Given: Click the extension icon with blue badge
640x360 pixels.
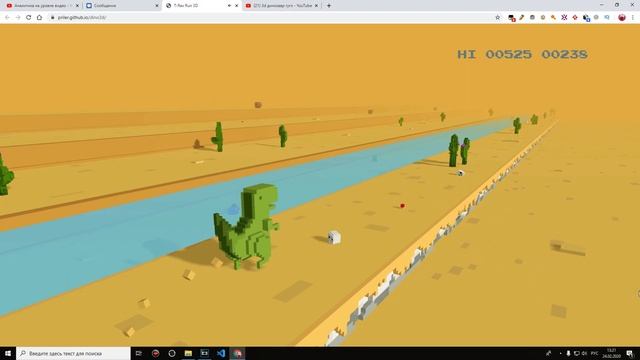Looking at the screenshot, I should [586, 18].
